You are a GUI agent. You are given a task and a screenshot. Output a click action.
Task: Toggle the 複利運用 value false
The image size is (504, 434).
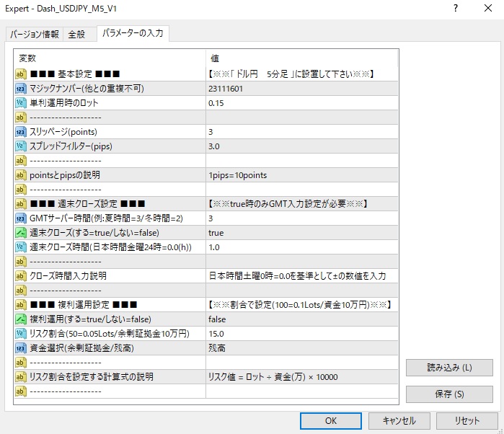pos(302,319)
